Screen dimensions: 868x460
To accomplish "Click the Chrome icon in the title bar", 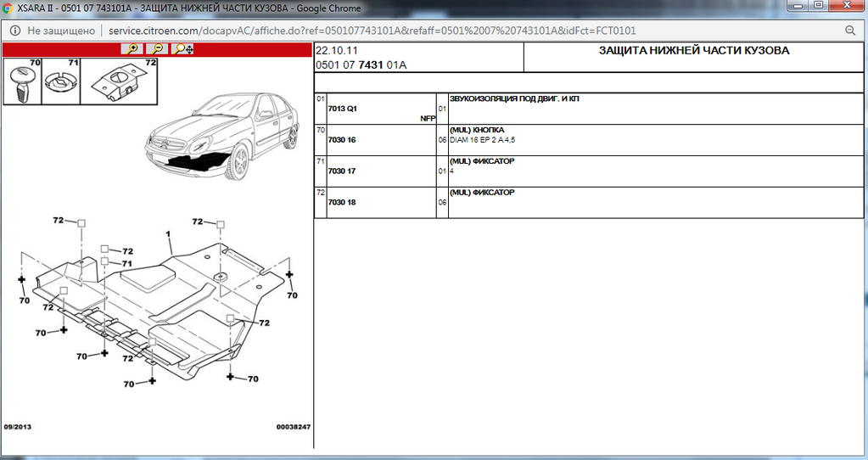I will (x=8, y=8).
